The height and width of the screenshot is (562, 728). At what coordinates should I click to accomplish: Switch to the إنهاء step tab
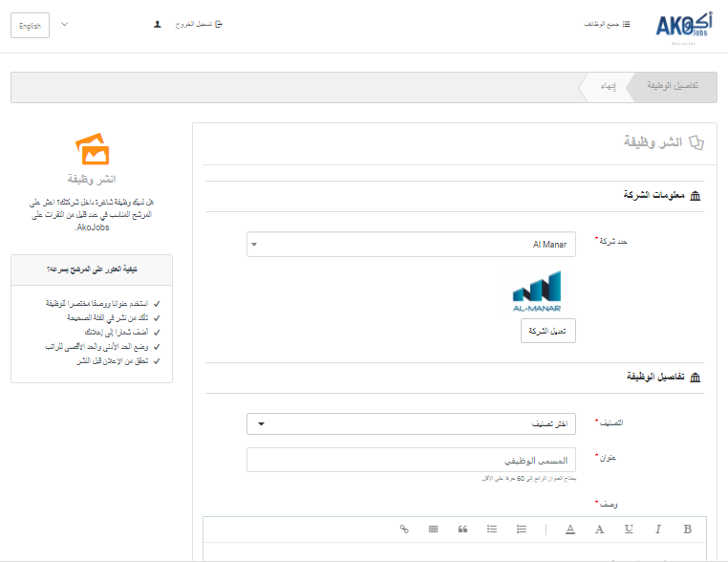[x=607, y=86]
